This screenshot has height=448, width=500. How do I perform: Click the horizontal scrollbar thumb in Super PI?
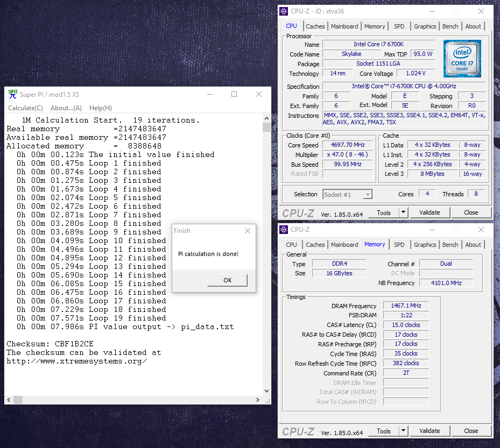pyautogui.click(x=18, y=400)
